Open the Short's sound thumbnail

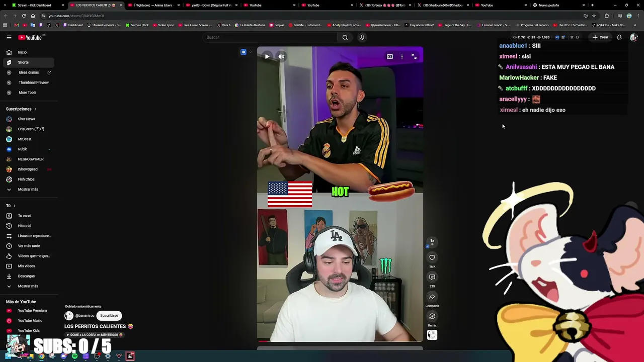[432, 335]
